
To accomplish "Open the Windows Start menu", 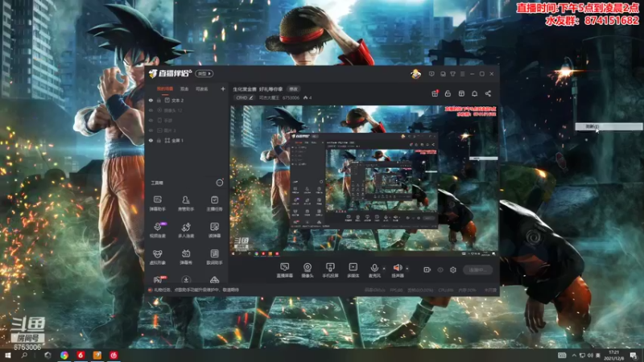I will pos(7,356).
